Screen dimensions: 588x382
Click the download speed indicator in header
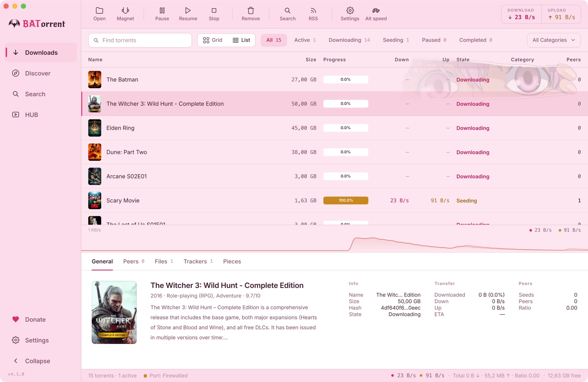click(x=521, y=14)
